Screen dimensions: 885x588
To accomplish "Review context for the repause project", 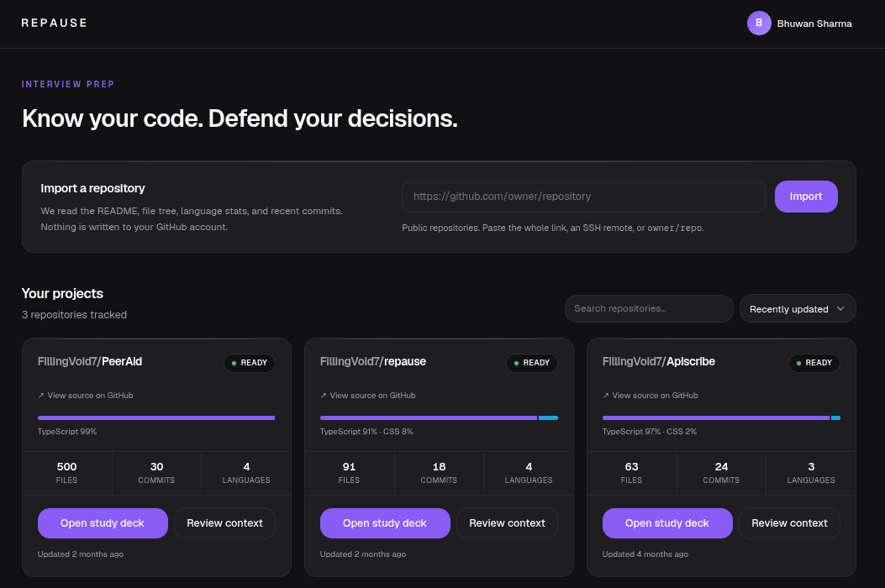I will 507,523.
